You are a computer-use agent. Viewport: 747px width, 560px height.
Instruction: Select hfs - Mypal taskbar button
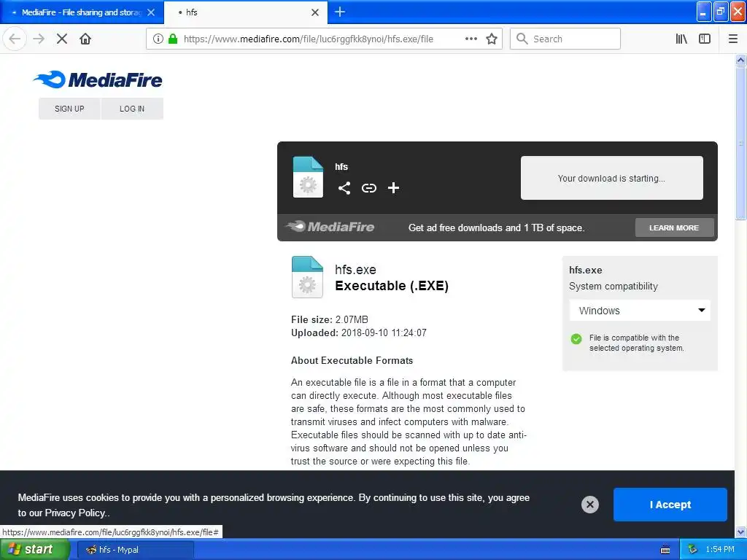coord(135,550)
